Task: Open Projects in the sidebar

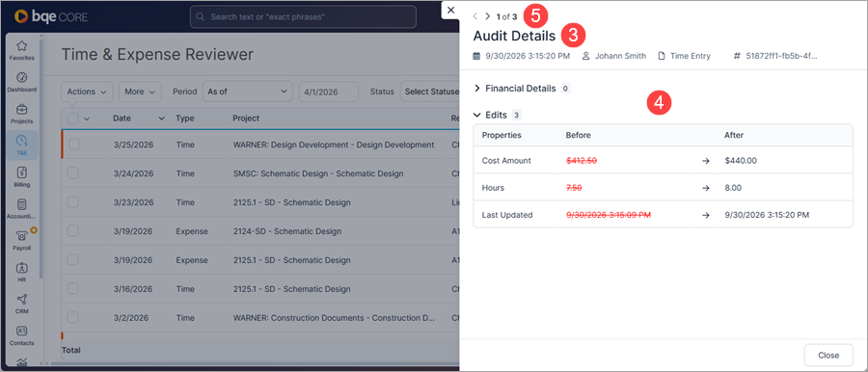Action: pyautogui.click(x=21, y=114)
